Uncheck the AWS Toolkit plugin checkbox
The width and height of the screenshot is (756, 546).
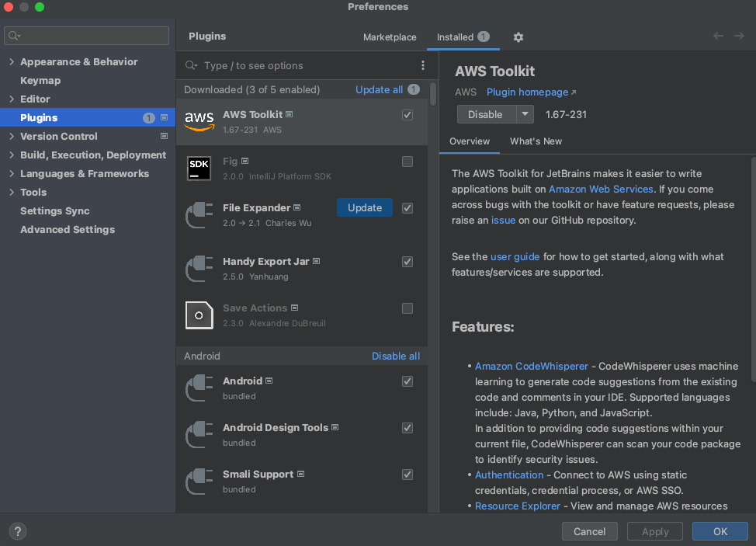[407, 115]
